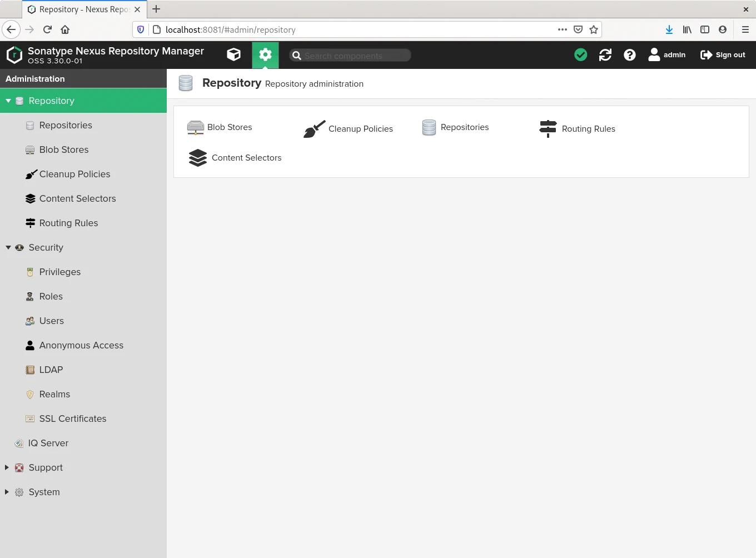
Task: Go to SSL Certificates in sidebar
Action: coord(72,418)
